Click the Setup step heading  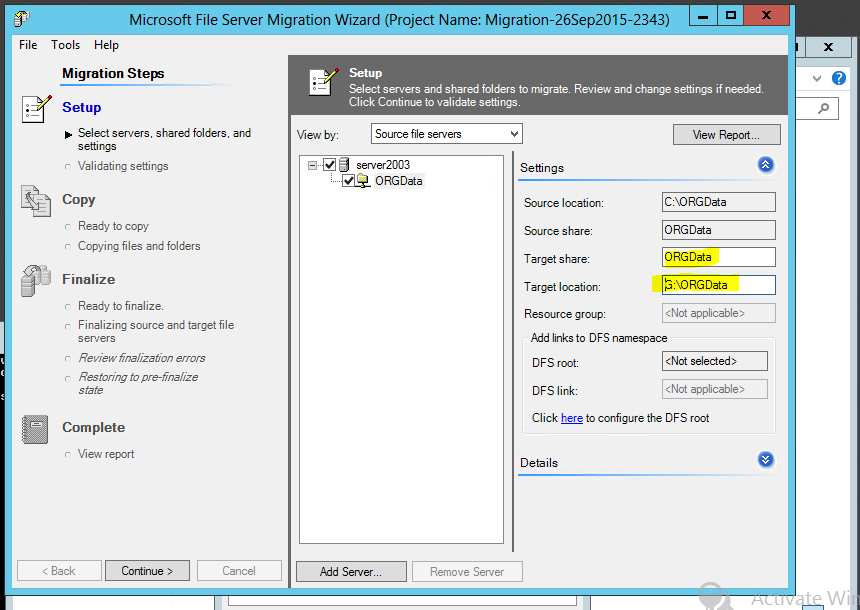[82, 107]
